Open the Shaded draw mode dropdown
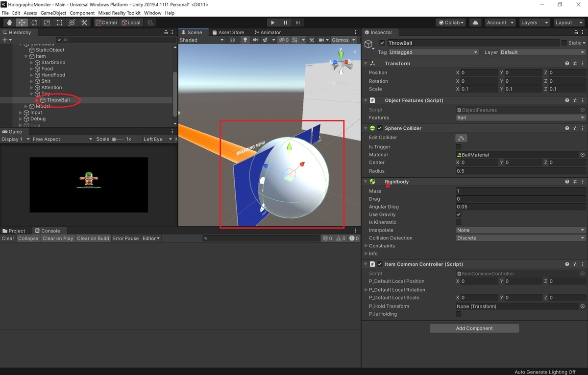This screenshot has height=375, width=588. point(201,40)
